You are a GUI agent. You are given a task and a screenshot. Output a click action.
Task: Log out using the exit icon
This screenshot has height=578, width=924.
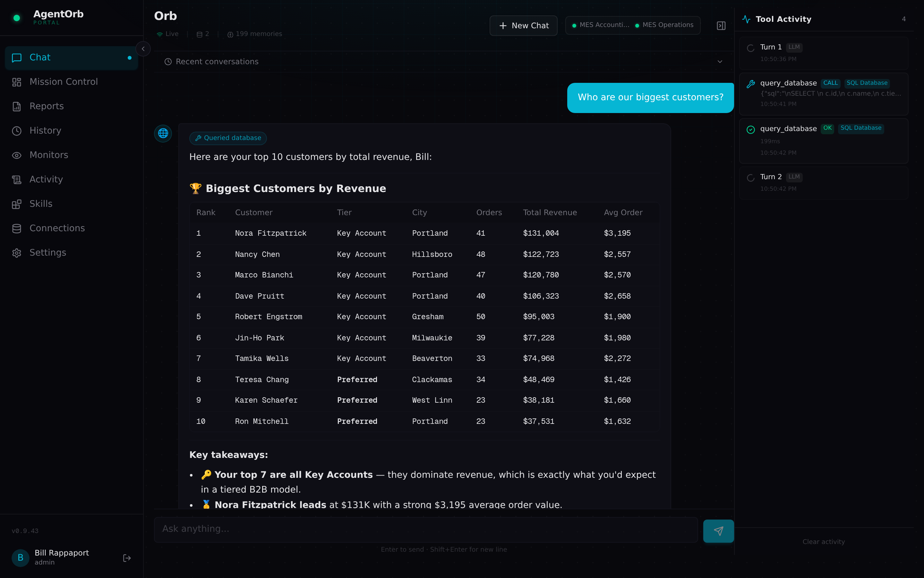click(x=127, y=558)
